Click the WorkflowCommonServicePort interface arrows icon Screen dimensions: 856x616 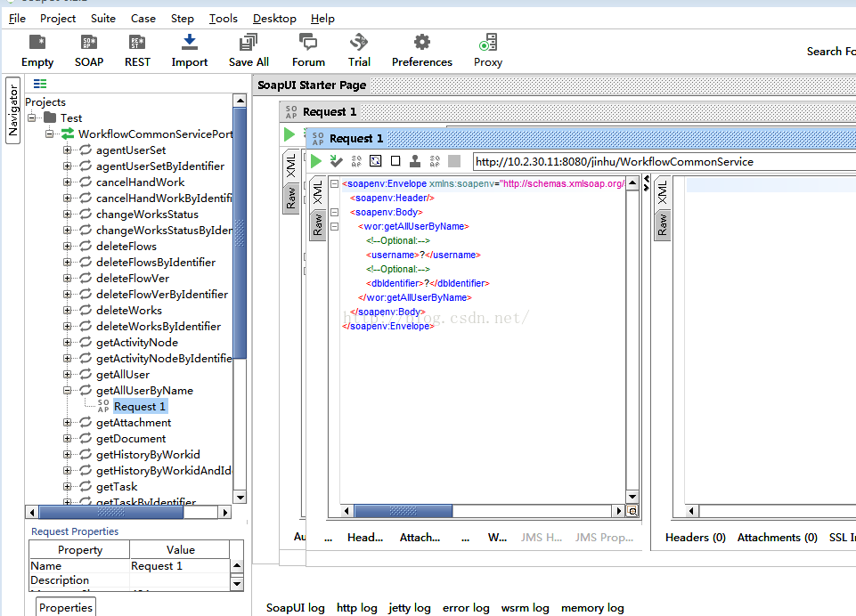pos(68,134)
